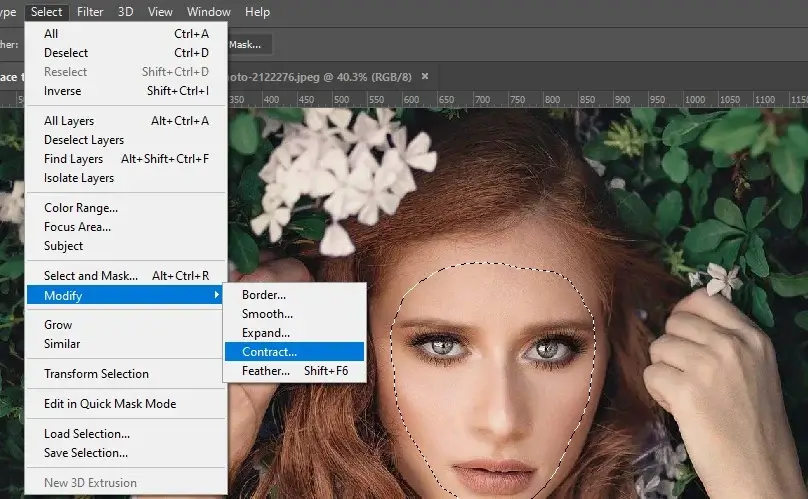The image size is (808, 499).
Task: Expand the Modify submenu
Action: pos(125,295)
